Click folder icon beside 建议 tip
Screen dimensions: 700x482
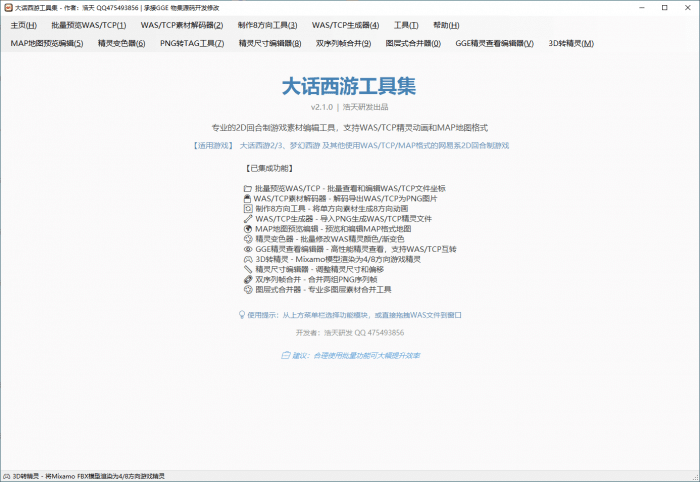285,356
